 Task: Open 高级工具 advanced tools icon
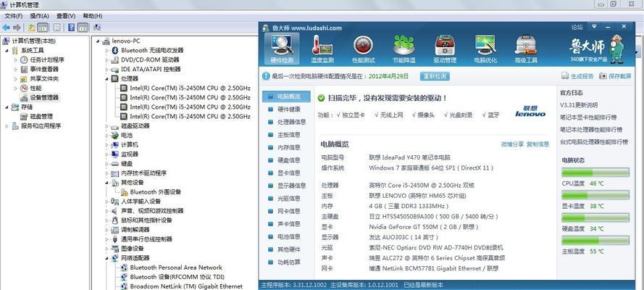526,49
